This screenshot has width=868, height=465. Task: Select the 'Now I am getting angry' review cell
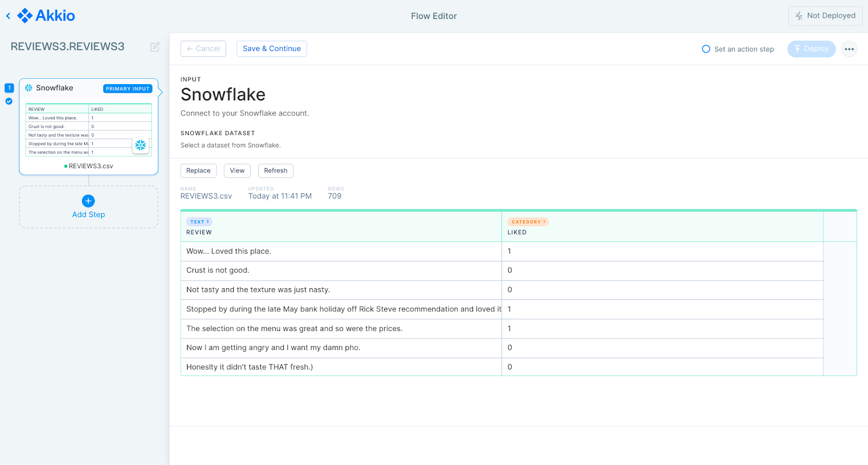click(x=341, y=348)
